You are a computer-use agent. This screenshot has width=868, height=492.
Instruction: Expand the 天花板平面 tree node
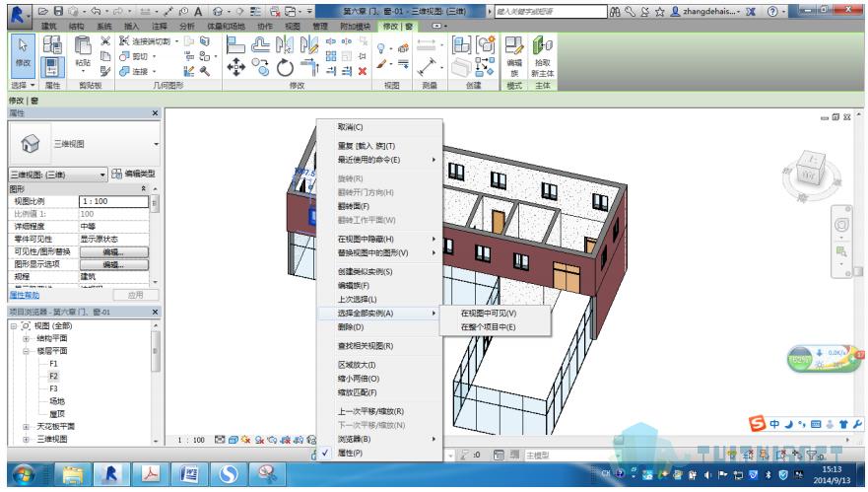pos(27,426)
